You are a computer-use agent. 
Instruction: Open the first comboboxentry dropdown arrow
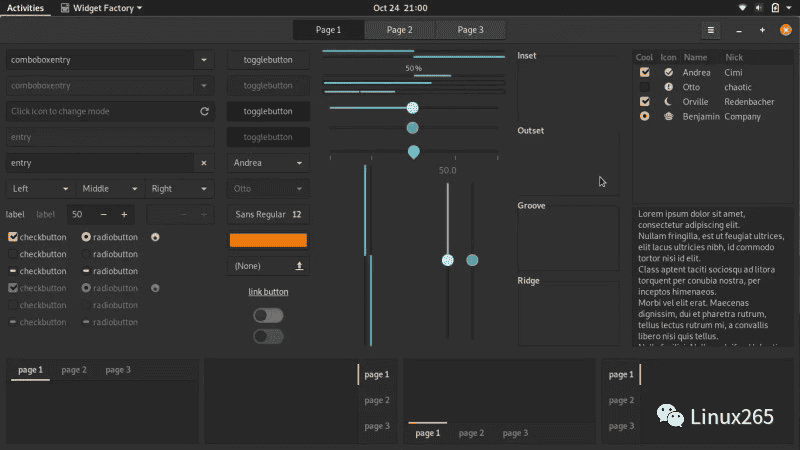pyautogui.click(x=204, y=60)
